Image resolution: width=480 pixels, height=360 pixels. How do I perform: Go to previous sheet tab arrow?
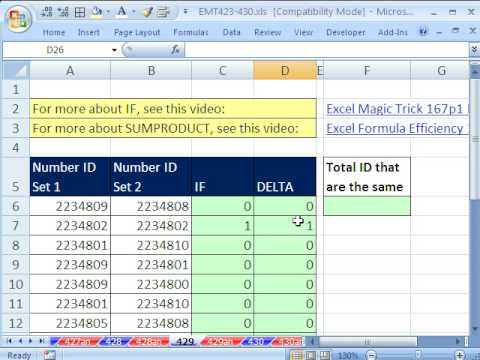pos(20,341)
